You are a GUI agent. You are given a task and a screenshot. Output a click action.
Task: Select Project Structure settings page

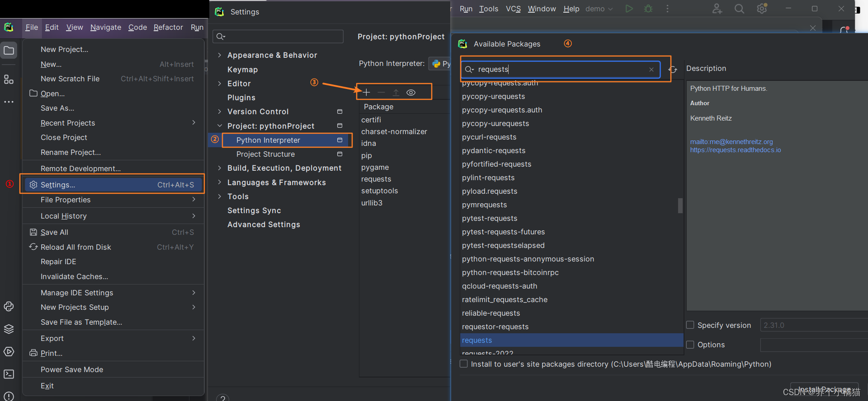coord(265,154)
